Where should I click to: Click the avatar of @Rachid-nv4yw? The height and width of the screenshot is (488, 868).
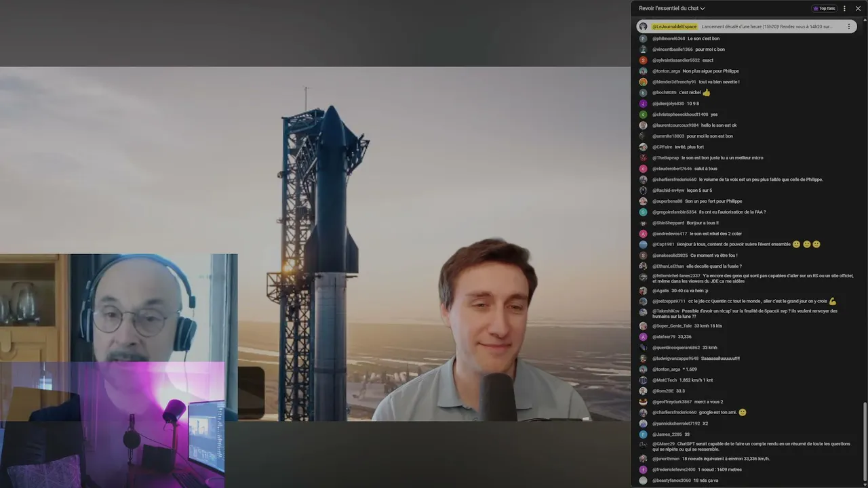coord(643,190)
